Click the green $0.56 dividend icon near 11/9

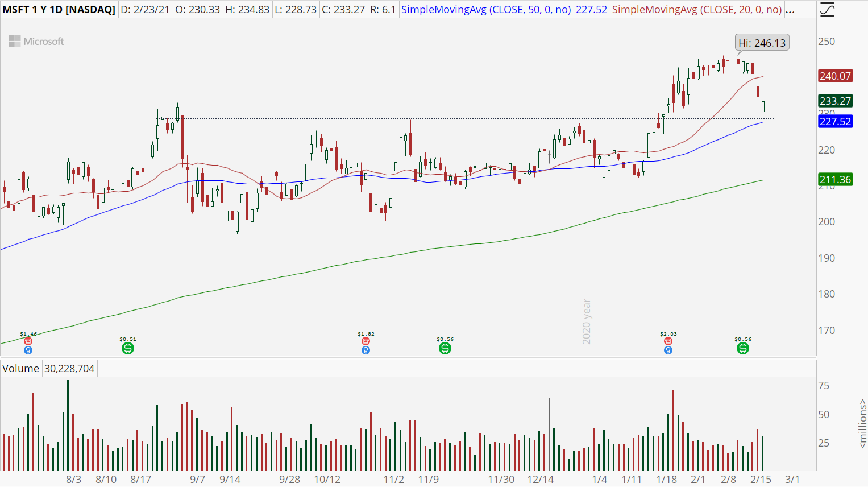(x=445, y=348)
